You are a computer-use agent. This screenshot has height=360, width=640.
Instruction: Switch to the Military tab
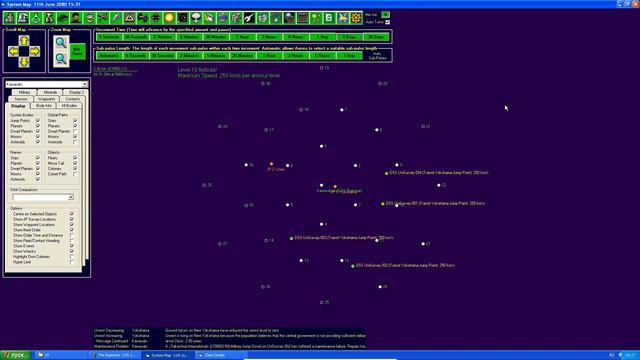[24, 92]
